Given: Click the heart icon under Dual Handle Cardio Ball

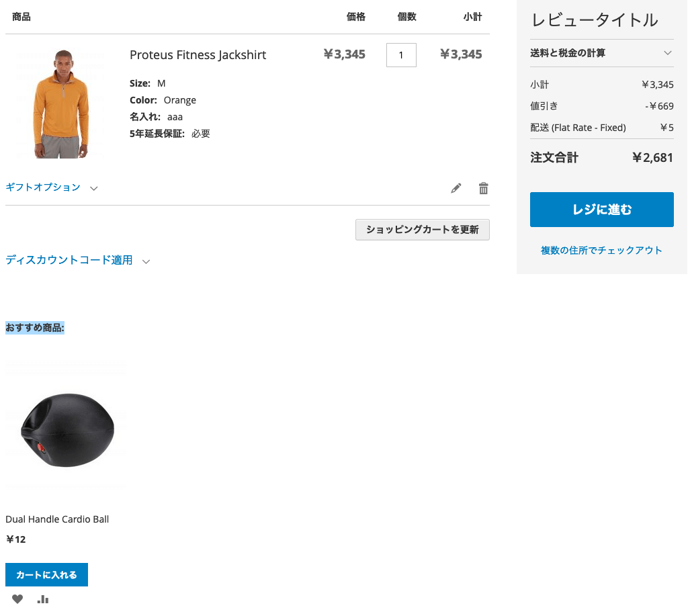Looking at the screenshot, I should pyautogui.click(x=17, y=599).
